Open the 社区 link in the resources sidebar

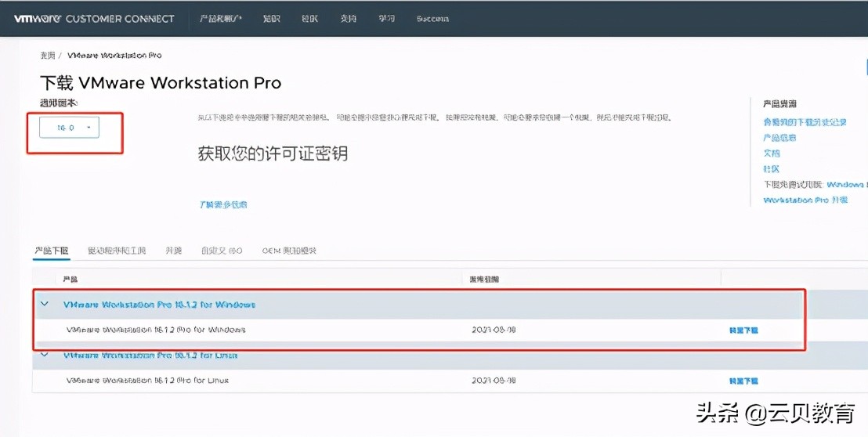[771, 168]
